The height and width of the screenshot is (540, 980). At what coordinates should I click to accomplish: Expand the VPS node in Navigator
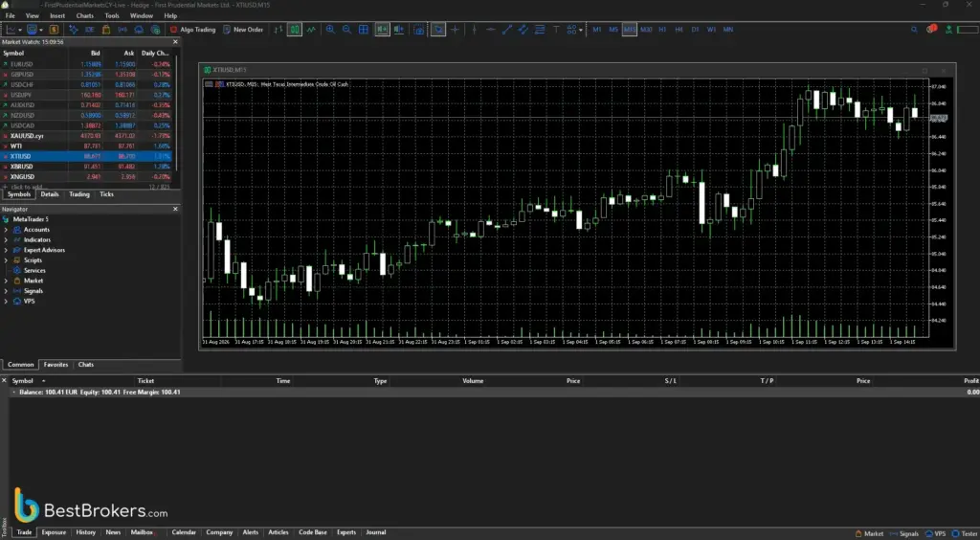tap(6, 302)
